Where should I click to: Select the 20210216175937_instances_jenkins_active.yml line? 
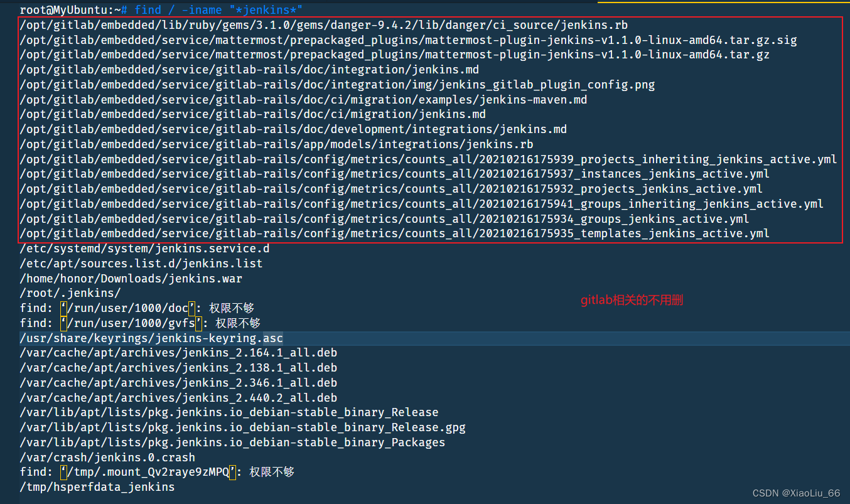395,174
